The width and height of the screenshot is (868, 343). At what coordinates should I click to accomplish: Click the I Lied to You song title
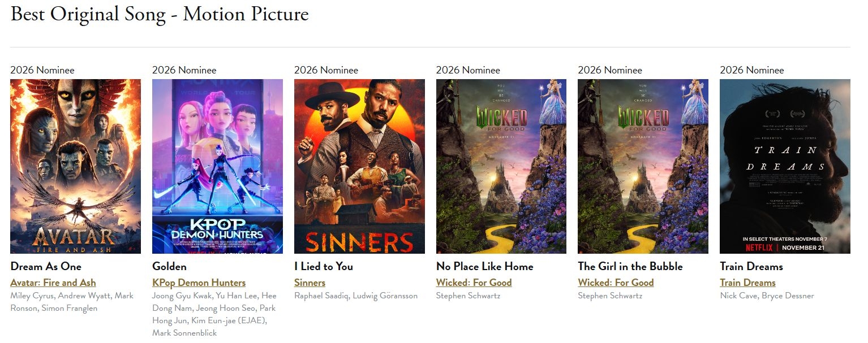click(x=323, y=267)
